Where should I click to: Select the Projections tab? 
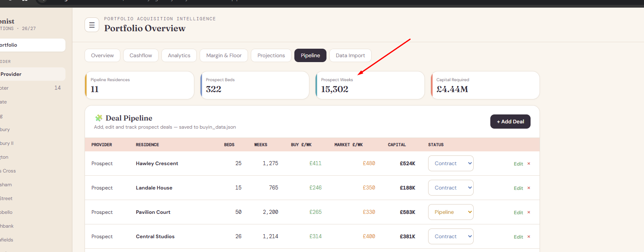tap(271, 56)
